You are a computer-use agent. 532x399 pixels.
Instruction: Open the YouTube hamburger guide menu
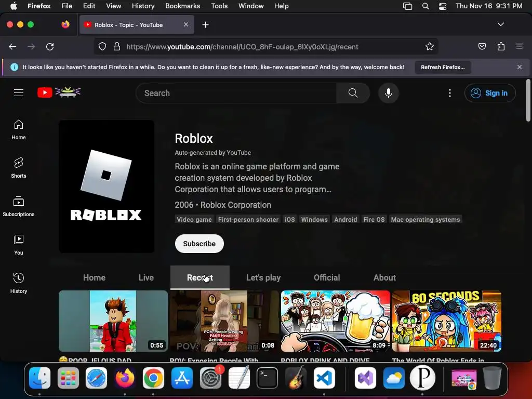coord(19,92)
